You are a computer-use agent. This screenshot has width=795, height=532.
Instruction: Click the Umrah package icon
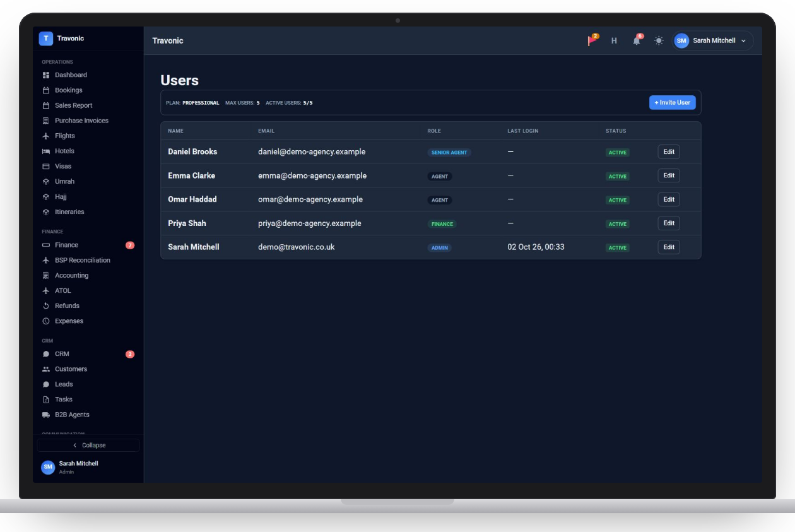click(45, 181)
